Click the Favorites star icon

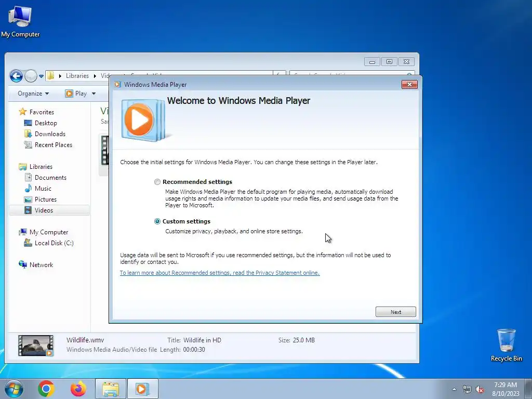(23, 112)
